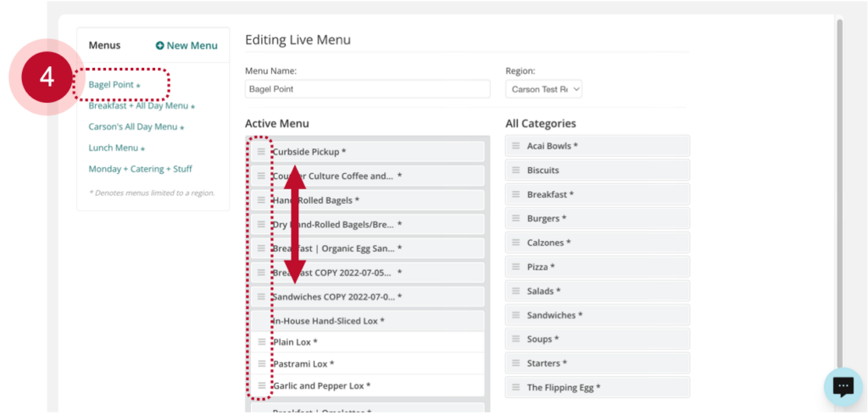Select In-House Hand-Sliced Lox category header

[x=328, y=321]
